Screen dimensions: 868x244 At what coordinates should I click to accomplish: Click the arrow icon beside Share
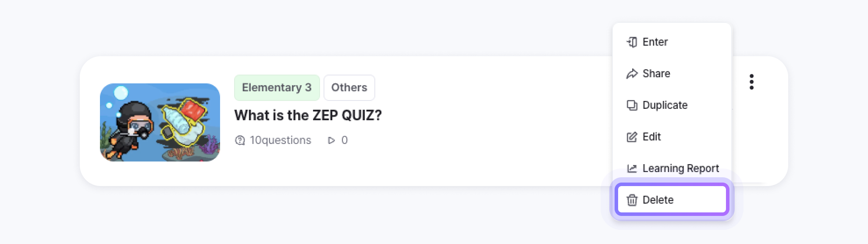[632, 74]
